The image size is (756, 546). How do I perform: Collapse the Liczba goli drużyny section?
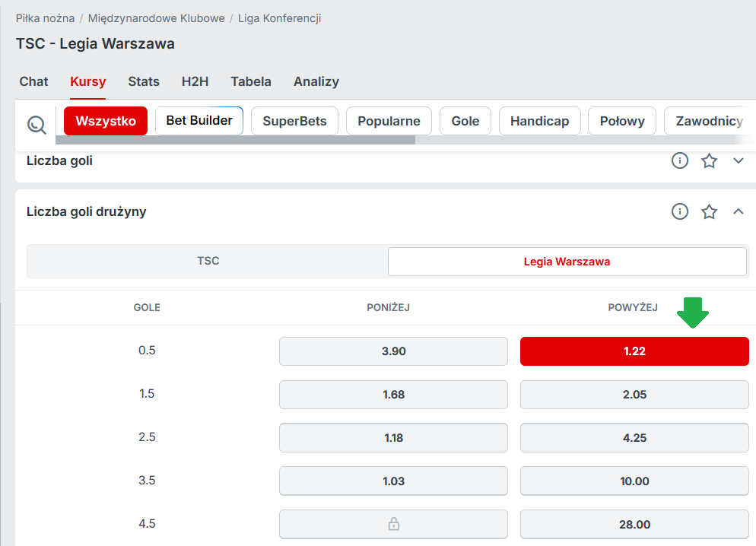coord(738,211)
